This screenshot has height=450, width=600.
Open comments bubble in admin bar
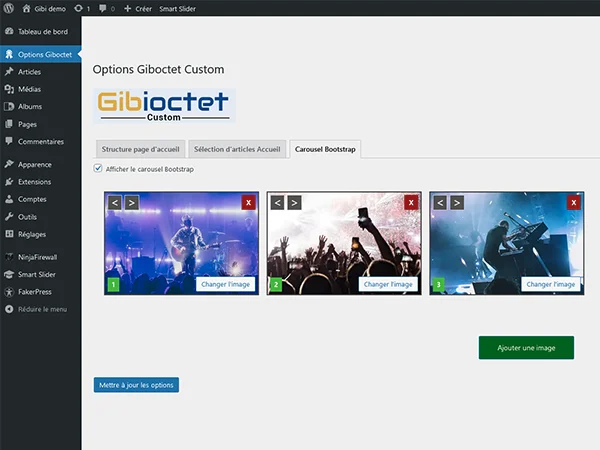click(x=107, y=8)
